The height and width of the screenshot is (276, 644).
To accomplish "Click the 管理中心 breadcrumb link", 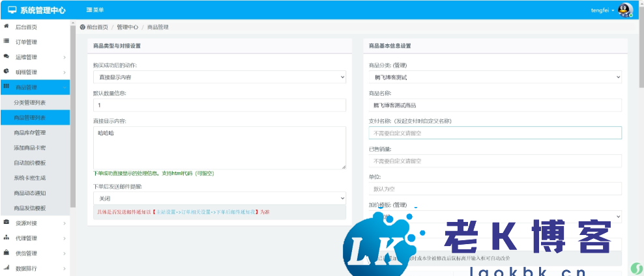I will 128,27.
